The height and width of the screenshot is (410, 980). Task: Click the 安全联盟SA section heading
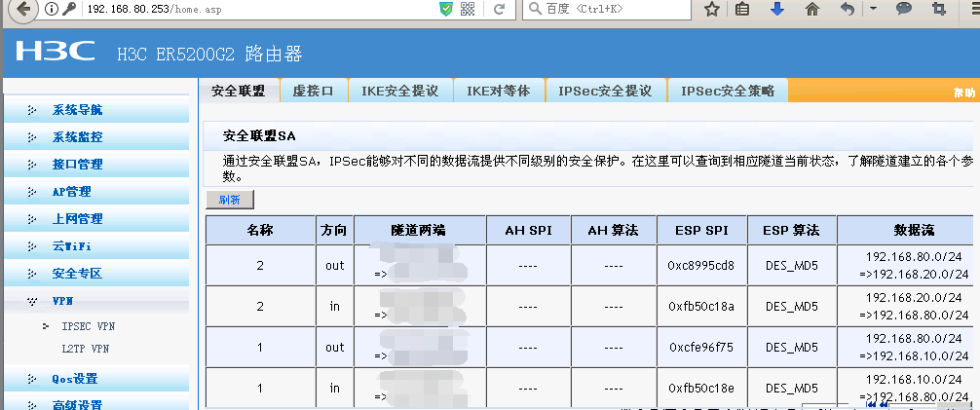pos(259,135)
